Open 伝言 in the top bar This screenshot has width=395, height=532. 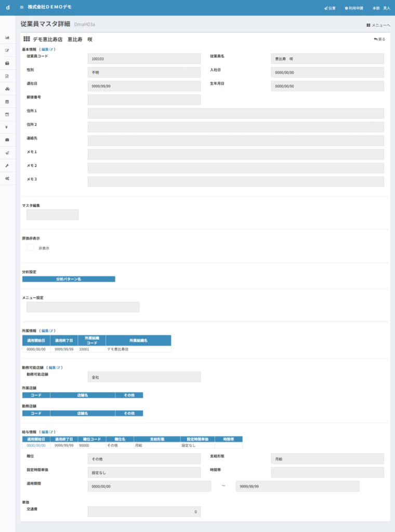coord(330,8)
